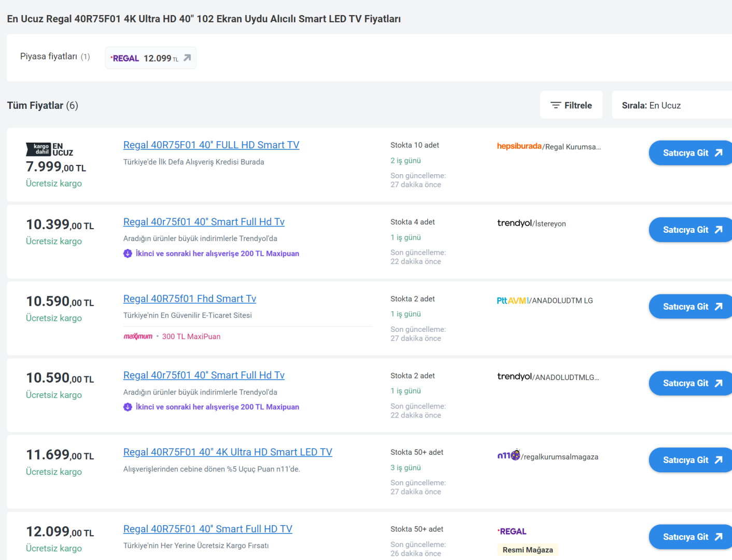This screenshot has height=560, width=732.
Task: Click the arrow icon in Regal market price chip
Action: pos(187,58)
